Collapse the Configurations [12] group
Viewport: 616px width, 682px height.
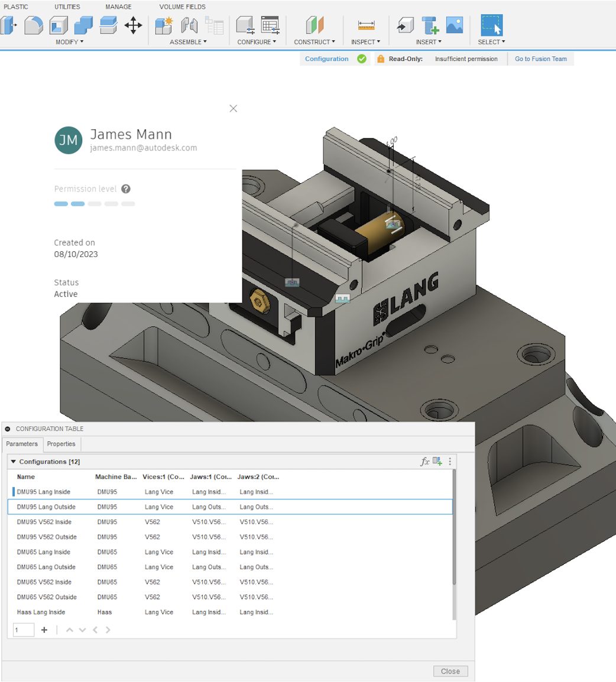pyautogui.click(x=14, y=461)
